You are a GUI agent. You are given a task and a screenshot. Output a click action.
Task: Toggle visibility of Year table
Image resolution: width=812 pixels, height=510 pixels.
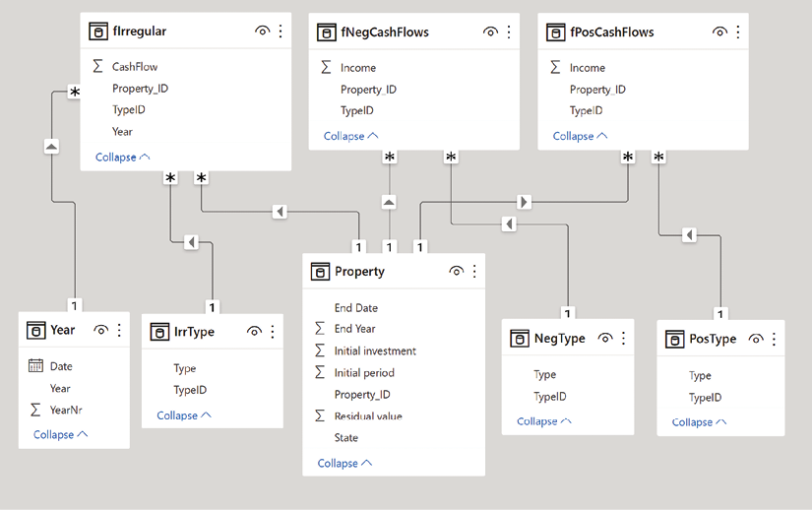(x=101, y=331)
